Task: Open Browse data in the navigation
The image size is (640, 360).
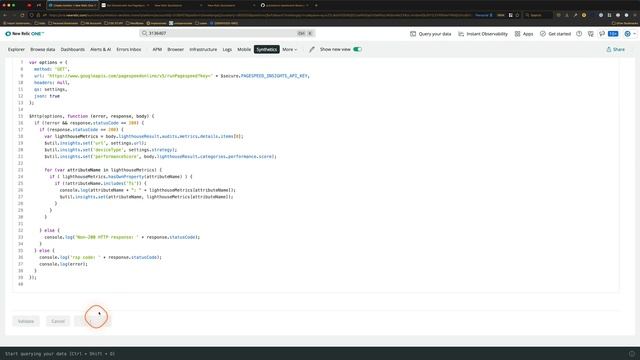Action: tap(42, 49)
